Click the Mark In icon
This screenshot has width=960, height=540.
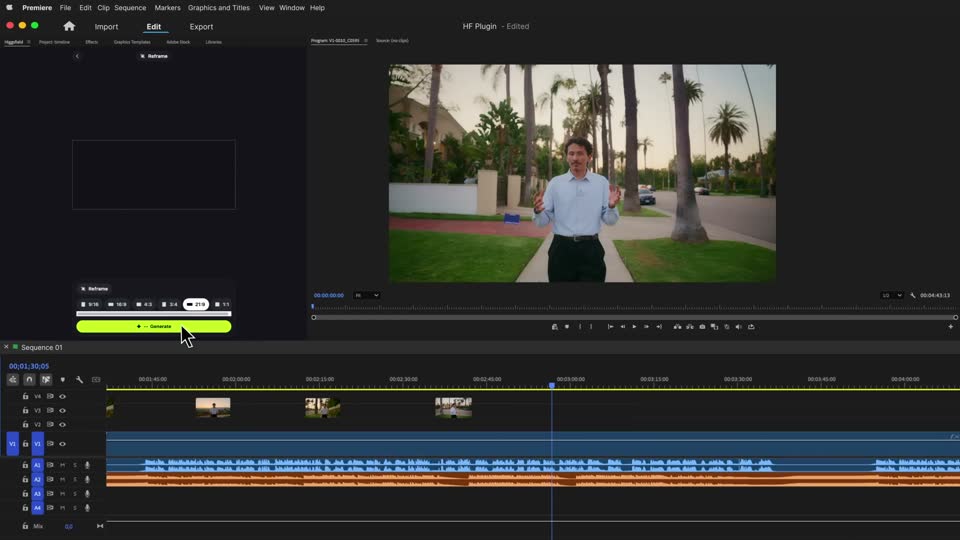coord(580,327)
